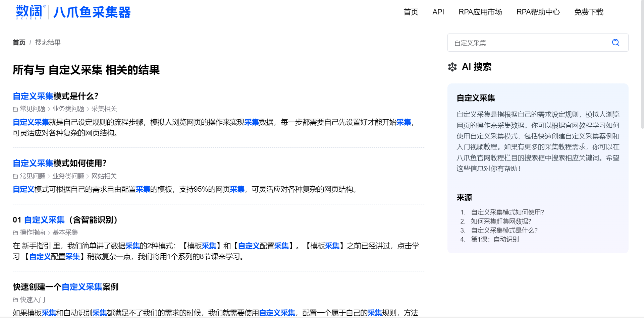This screenshot has width=644, height=318.
Task: Open RPA帮助中心 in the top navigation
Action: 538,12
